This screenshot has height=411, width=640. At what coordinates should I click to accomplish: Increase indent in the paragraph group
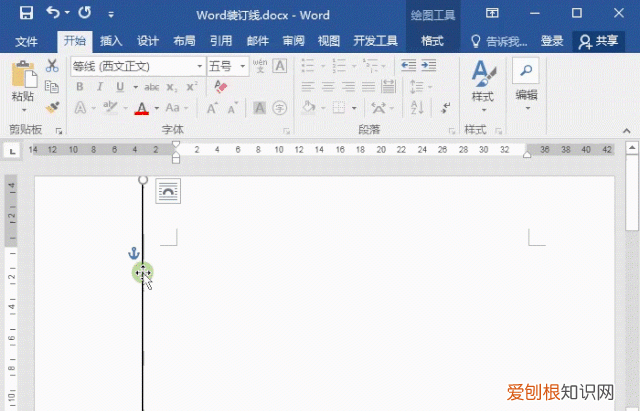(x=429, y=65)
